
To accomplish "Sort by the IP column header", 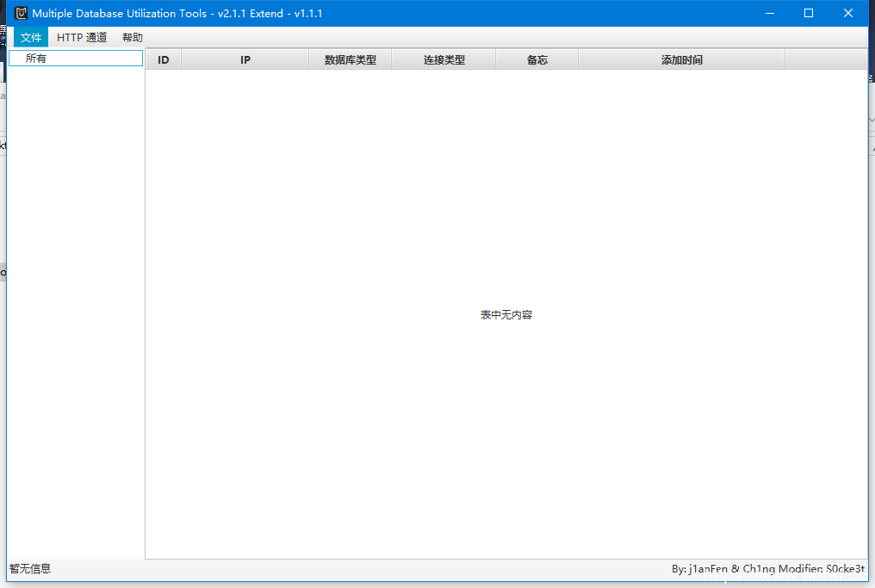I will point(245,60).
